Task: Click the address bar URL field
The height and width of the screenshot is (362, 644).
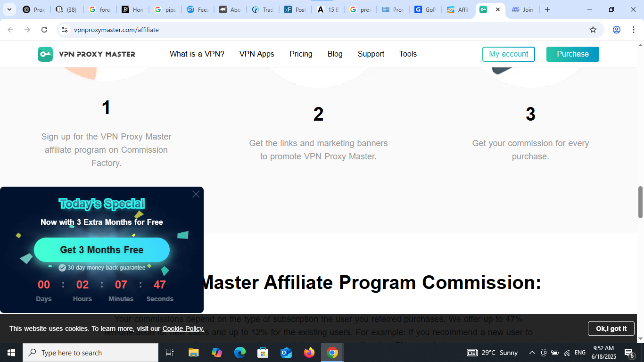Action: click(x=325, y=30)
